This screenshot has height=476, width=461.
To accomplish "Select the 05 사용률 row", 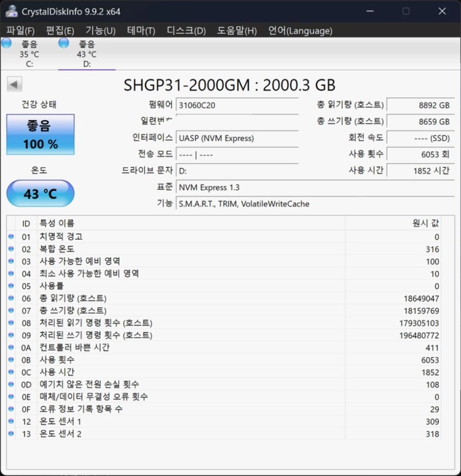I will click(x=224, y=286).
